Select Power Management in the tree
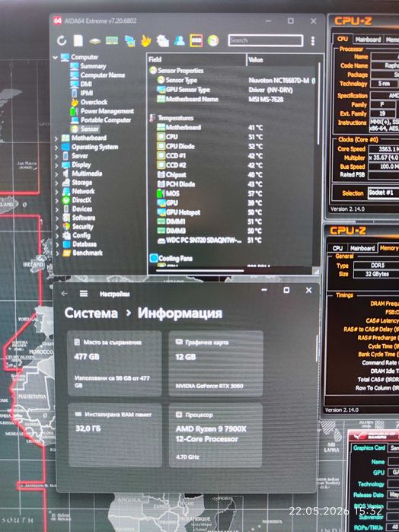Screen dimensions: 399x532 pos(107,111)
